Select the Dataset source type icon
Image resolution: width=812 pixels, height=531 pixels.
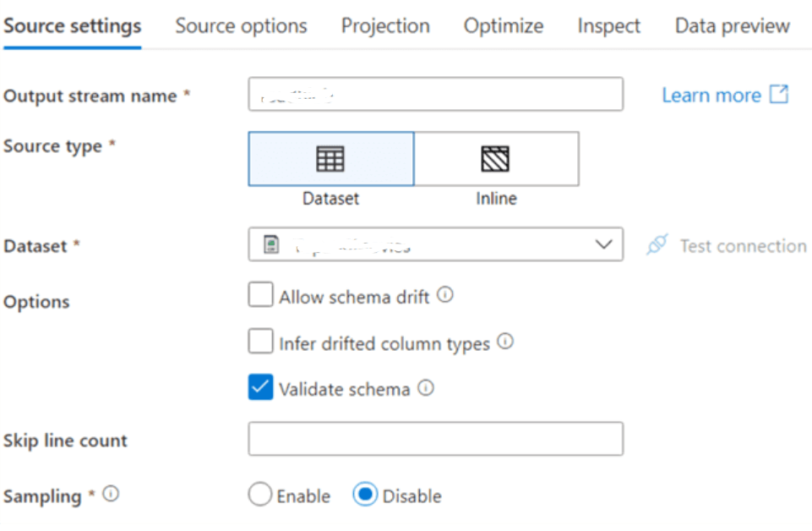tap(330, 158)
